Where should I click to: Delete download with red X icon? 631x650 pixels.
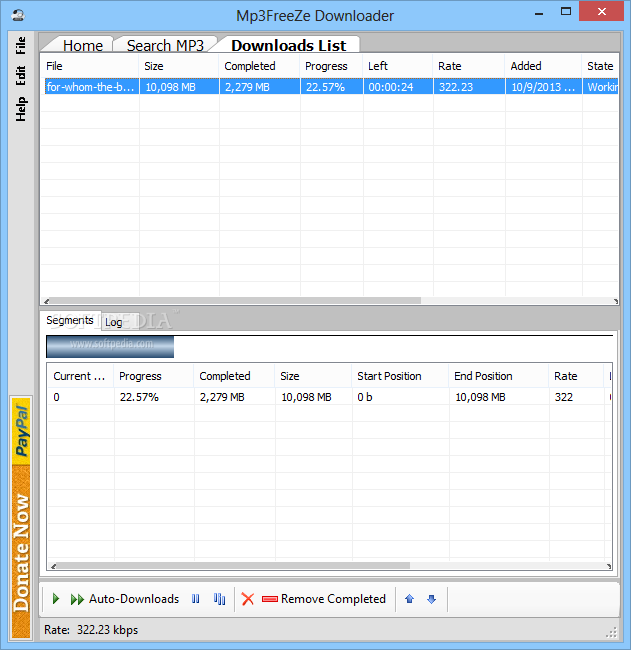coord(248,599)
